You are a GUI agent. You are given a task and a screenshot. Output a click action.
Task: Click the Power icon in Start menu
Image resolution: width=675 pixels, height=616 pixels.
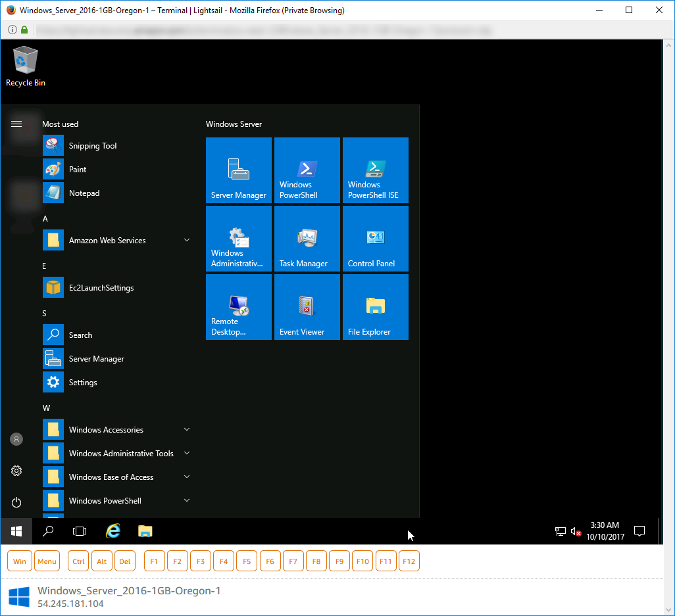coord(16,502)
